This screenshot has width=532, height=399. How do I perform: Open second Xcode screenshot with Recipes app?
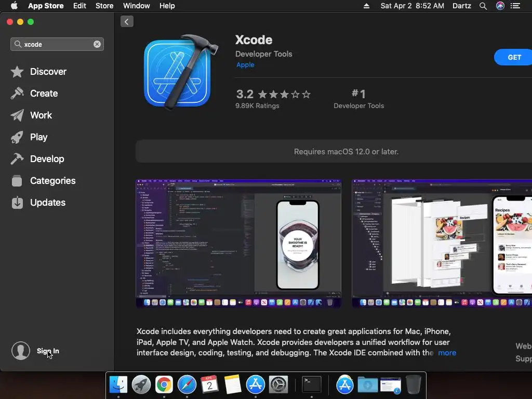(442, 243)
